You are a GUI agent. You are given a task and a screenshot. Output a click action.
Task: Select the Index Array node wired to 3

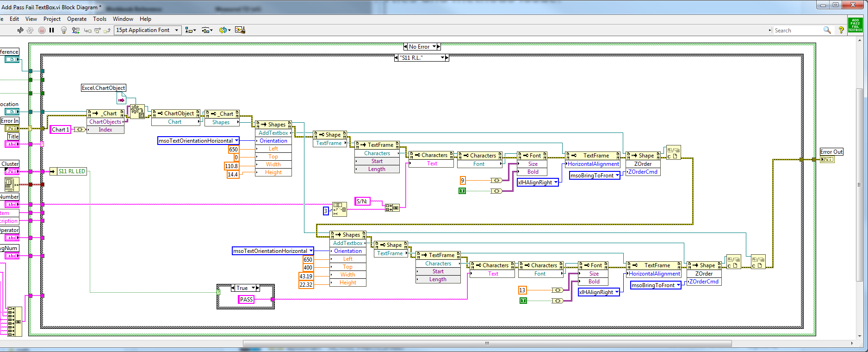(x=340, y=209)
